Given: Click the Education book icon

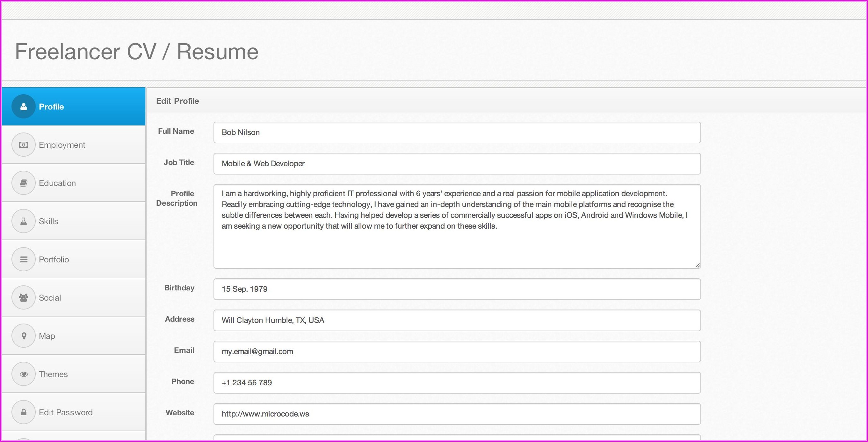Looking at the screenshot, I should coord(24,183).
